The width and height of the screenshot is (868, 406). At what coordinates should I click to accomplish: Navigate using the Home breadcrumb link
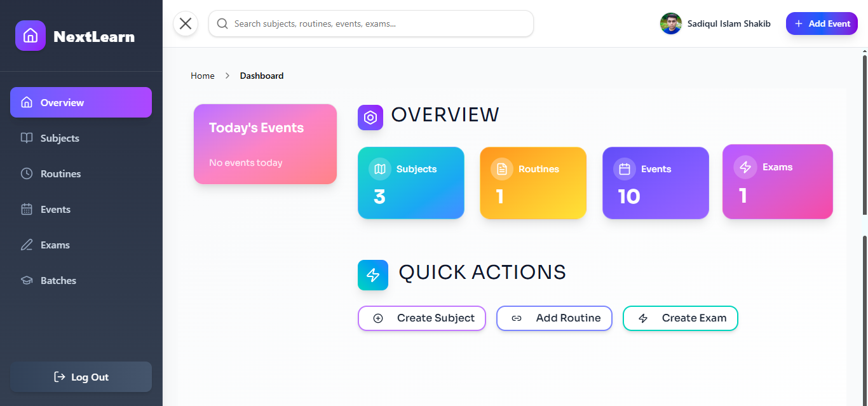(202, 75)
